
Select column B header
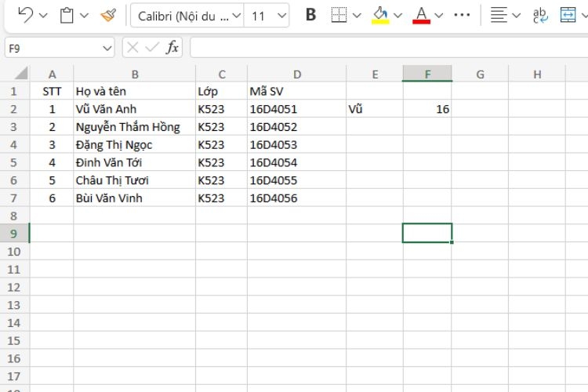tap(135, 74)
